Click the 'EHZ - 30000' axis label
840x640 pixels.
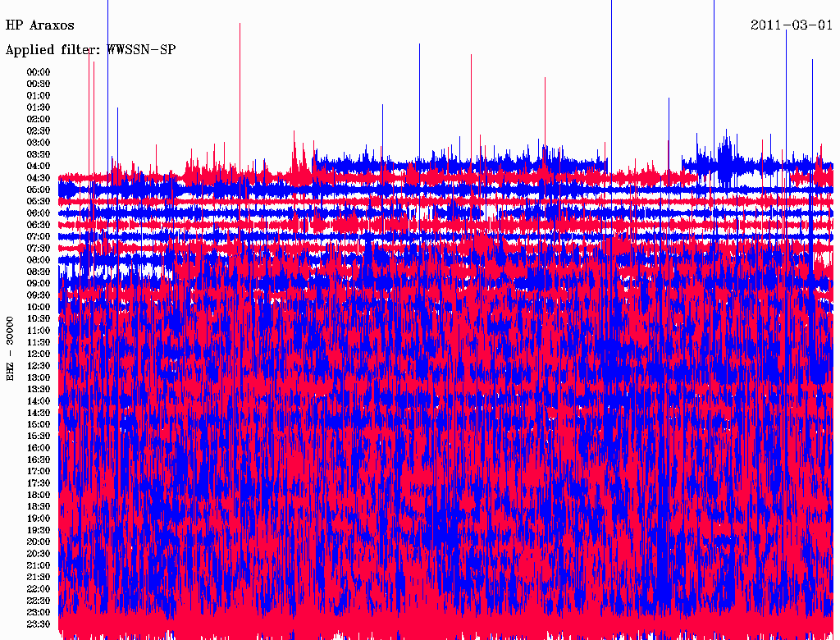[x=10, y=349]
